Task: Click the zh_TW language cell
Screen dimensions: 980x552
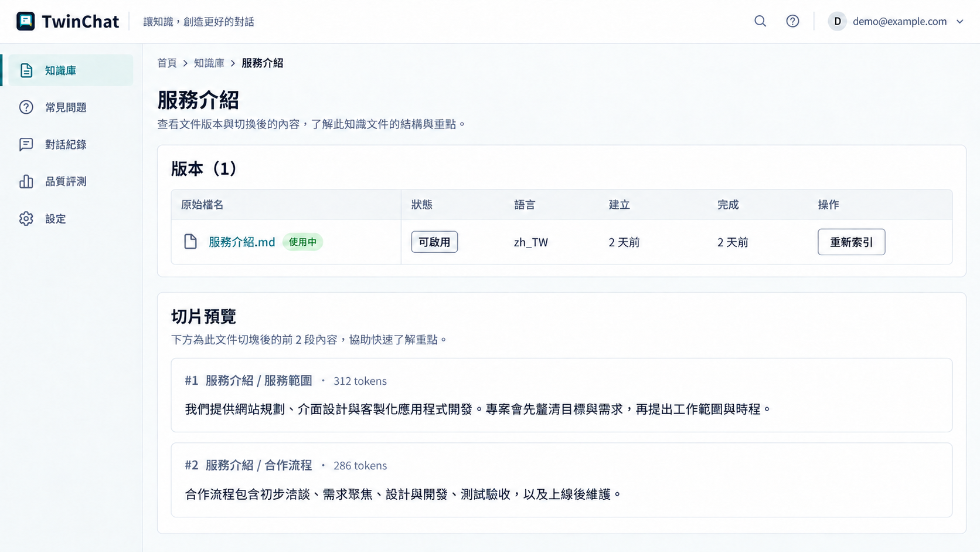Action: coord(531,242)
